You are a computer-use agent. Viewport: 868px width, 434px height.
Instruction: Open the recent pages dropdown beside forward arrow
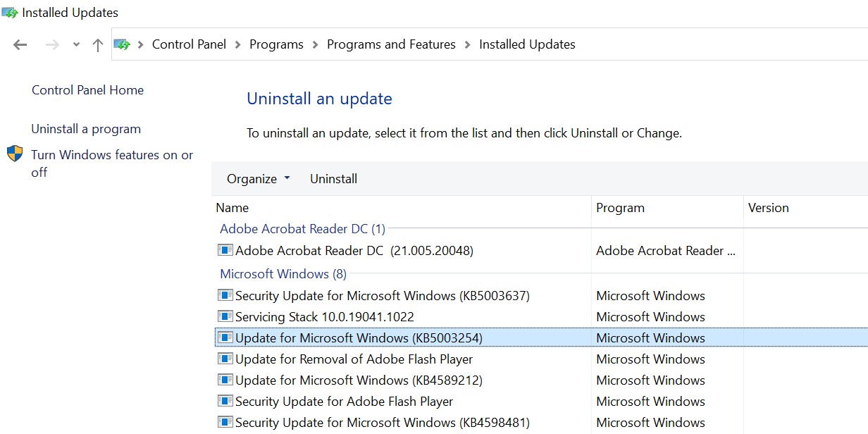point(75,44)
